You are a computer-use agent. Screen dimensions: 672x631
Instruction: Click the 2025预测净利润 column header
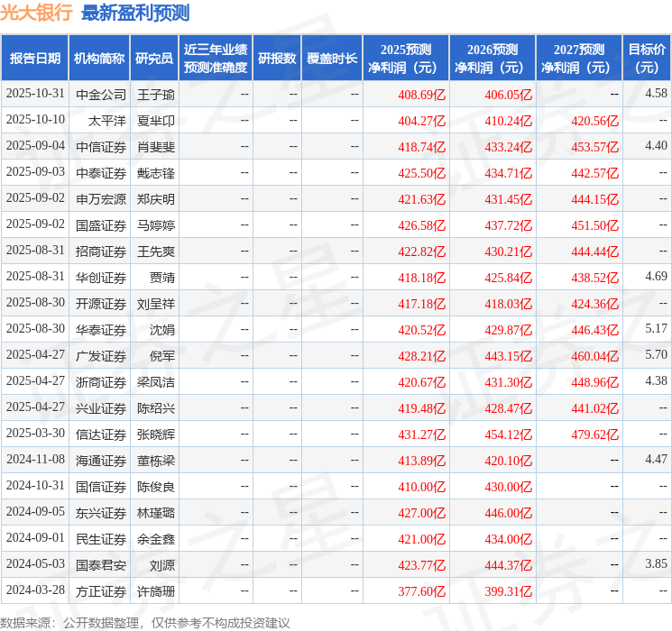pos(405,58)
